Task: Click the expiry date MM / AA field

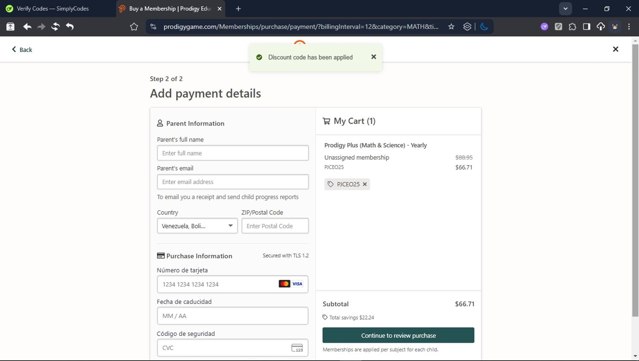Action: click(233, 316)
